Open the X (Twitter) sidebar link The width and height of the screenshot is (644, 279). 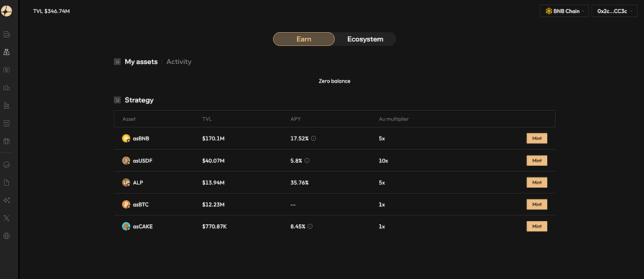6,218
